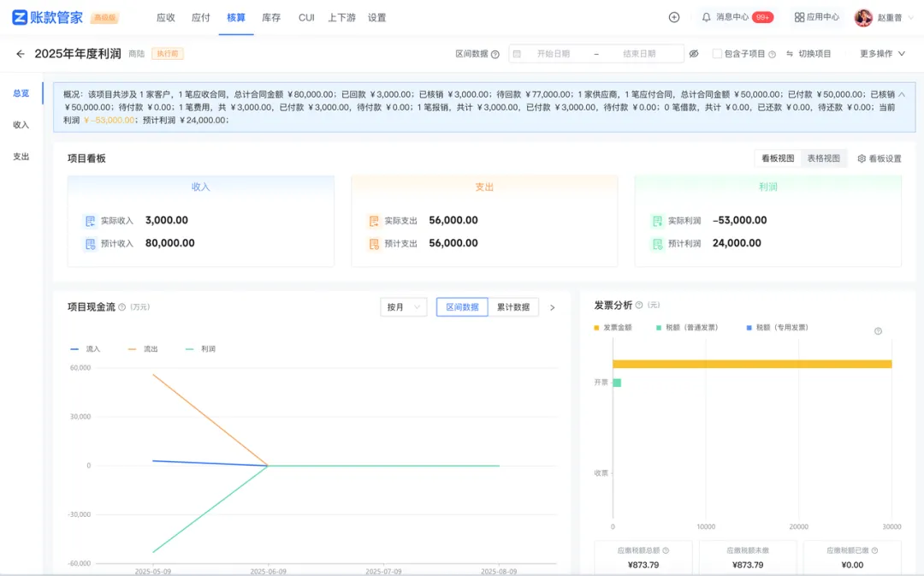Switch dashboard to 表格视图 view

(824, 157)
